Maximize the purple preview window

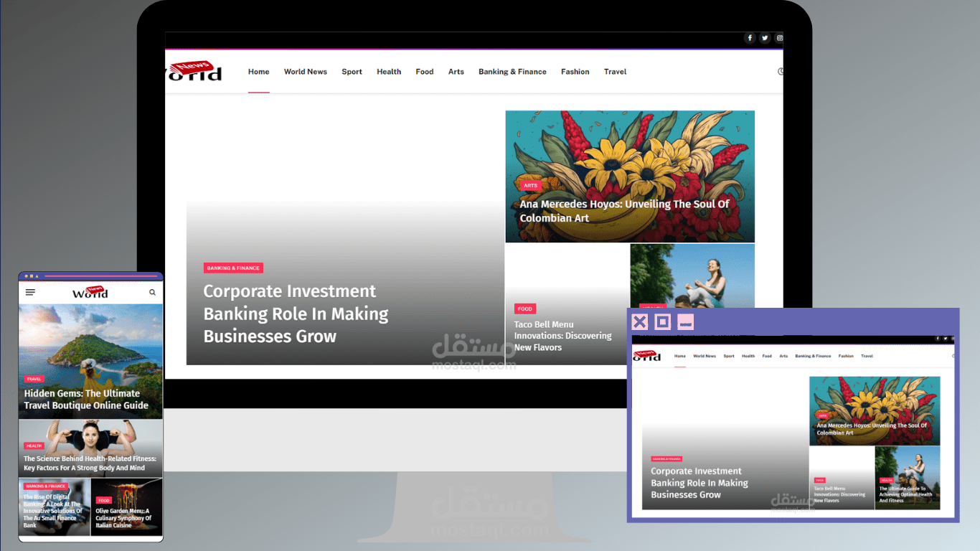click(x=663, y=322)
